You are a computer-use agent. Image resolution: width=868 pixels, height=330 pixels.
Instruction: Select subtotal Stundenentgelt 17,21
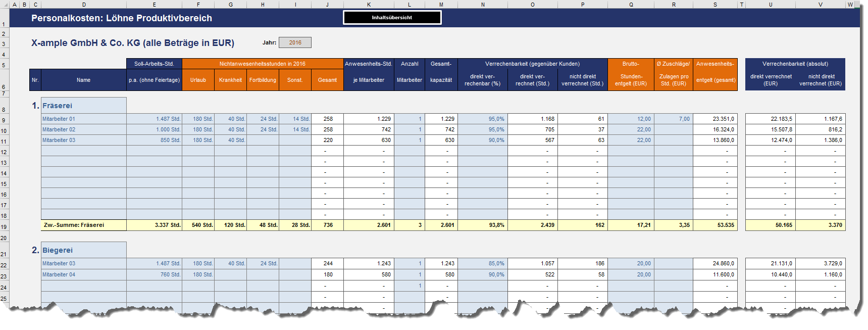pyautogui.click(x=631, y=225)
